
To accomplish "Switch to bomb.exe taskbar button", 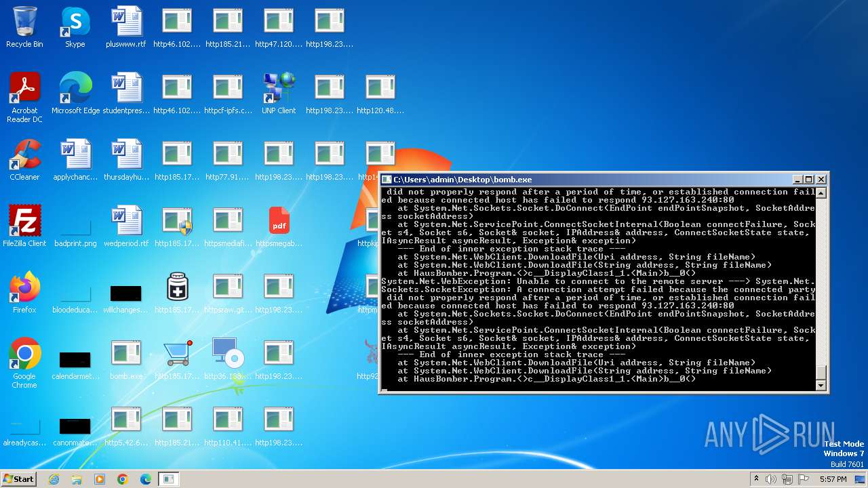I will click(x=169, y=479).
